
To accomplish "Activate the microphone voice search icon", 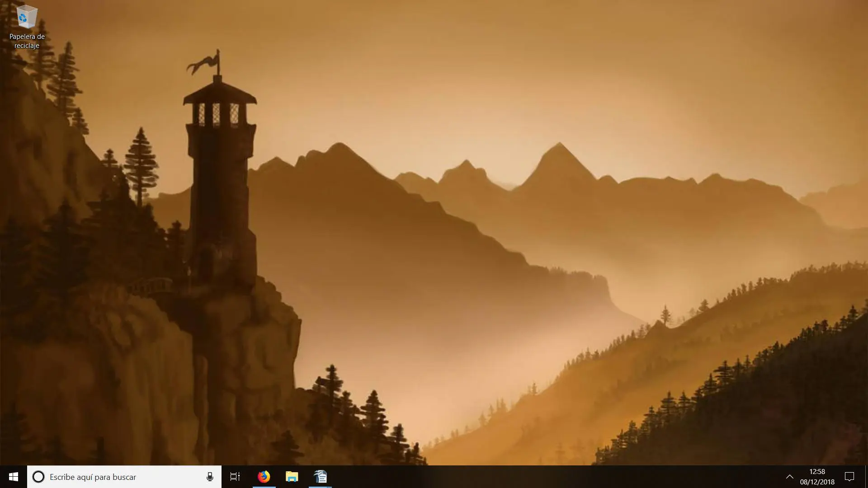I will [210, 477].
